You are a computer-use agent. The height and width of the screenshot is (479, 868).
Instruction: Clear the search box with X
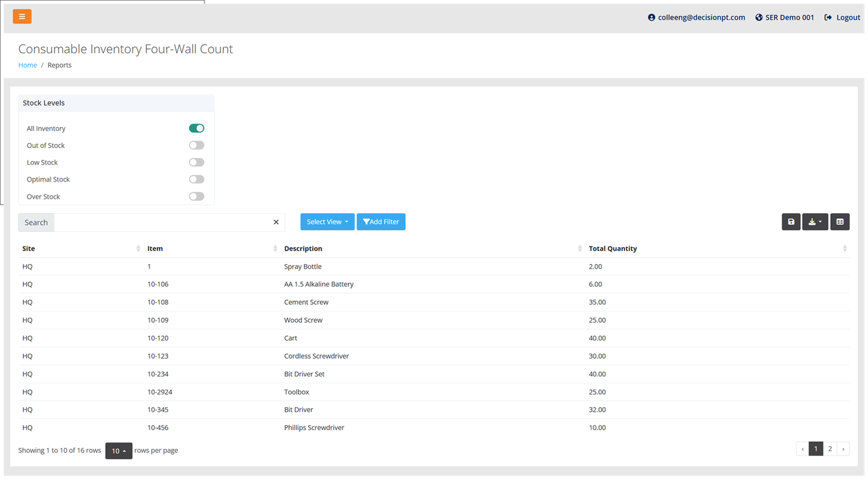click(276, 222)
